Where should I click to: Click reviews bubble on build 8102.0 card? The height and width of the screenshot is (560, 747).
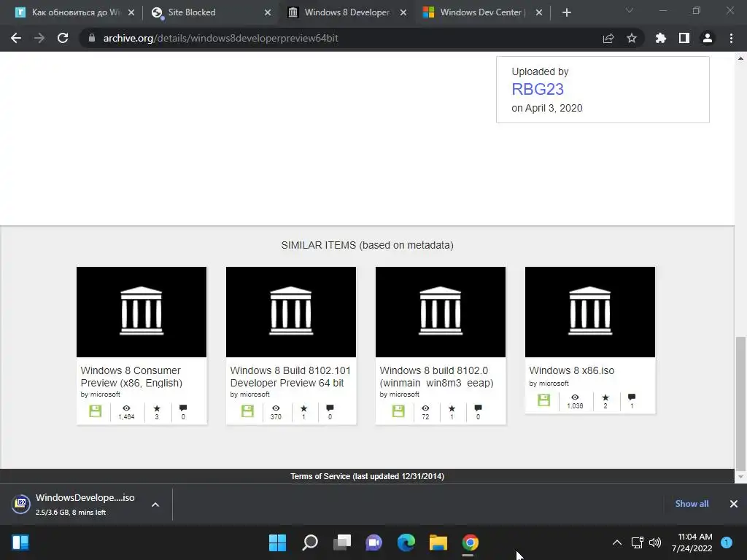coord(478,408)
